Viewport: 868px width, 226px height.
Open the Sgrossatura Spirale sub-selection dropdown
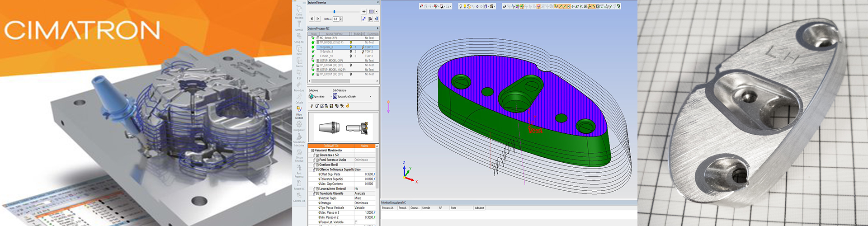[x=371, y=96]
